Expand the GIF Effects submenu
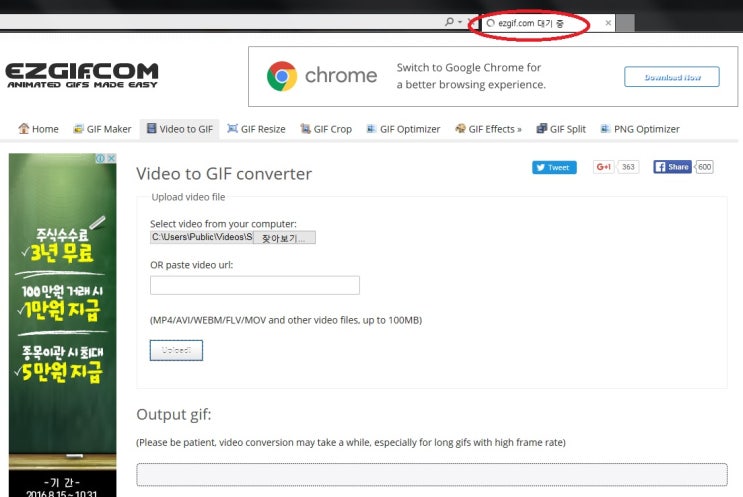 point(488,129)
